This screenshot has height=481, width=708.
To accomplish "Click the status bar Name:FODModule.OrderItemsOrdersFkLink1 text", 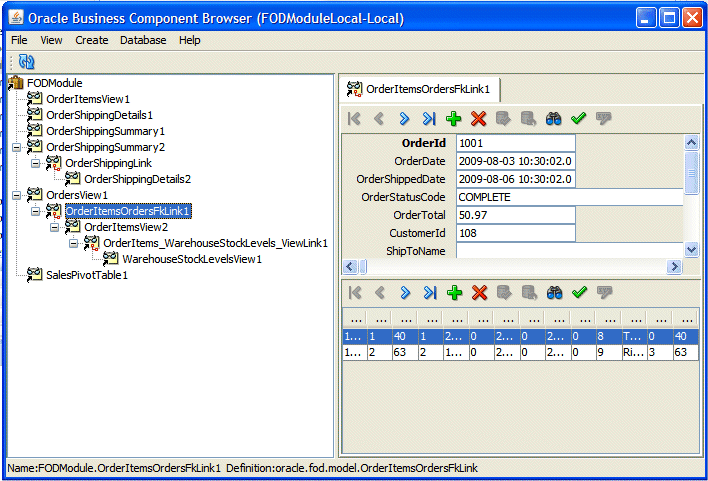I will 114,468.
